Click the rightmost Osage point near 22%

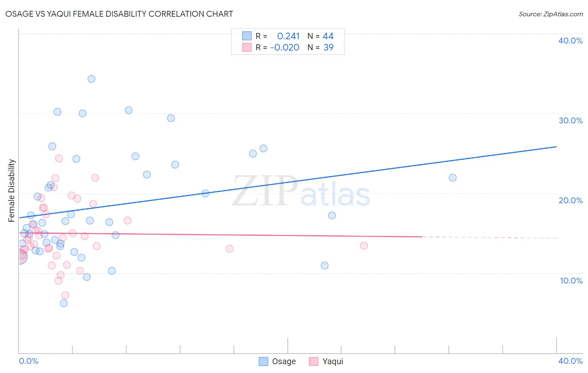[453, 178]
